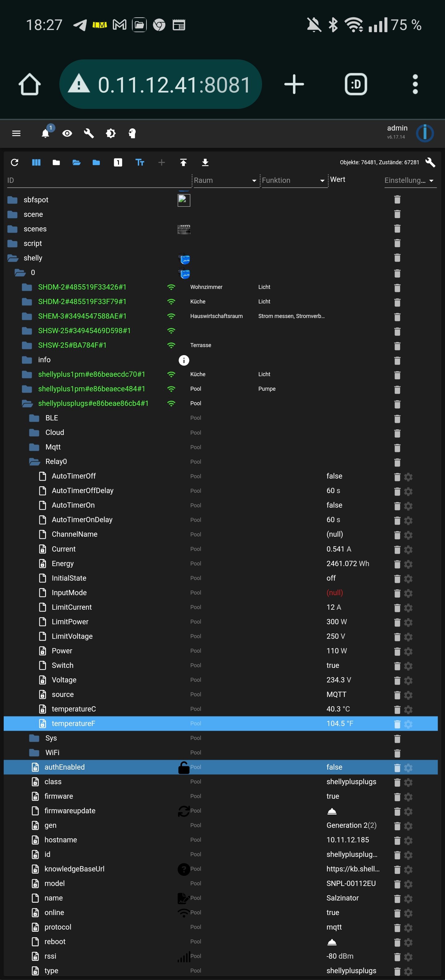Open the Funktion filter dropdown
445x980 pixels.
tap(294, 180)
